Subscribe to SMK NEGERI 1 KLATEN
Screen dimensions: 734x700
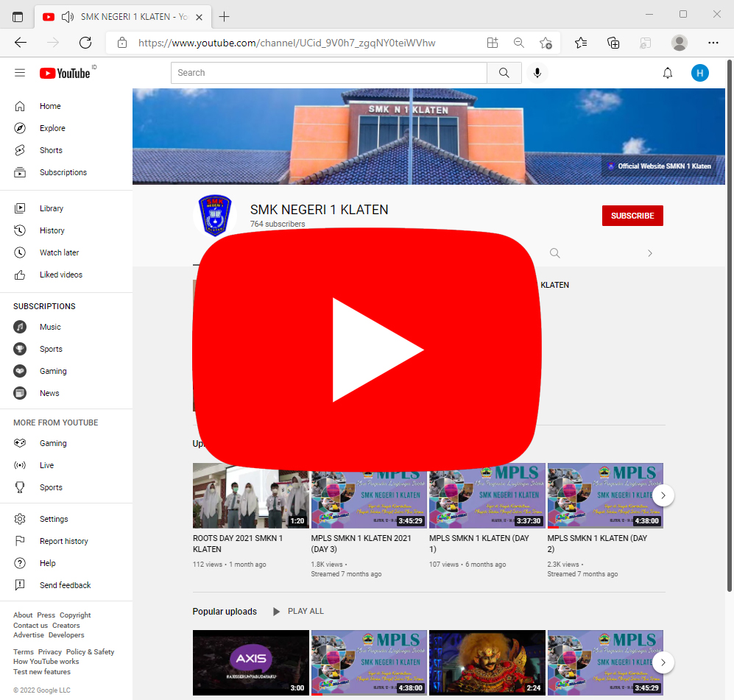[x=632, y=216]
